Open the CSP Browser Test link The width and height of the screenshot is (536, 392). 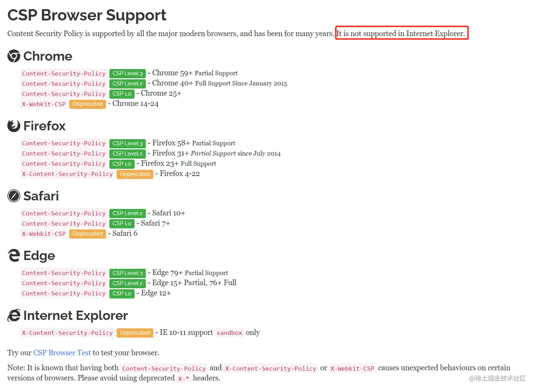[62, 353]
